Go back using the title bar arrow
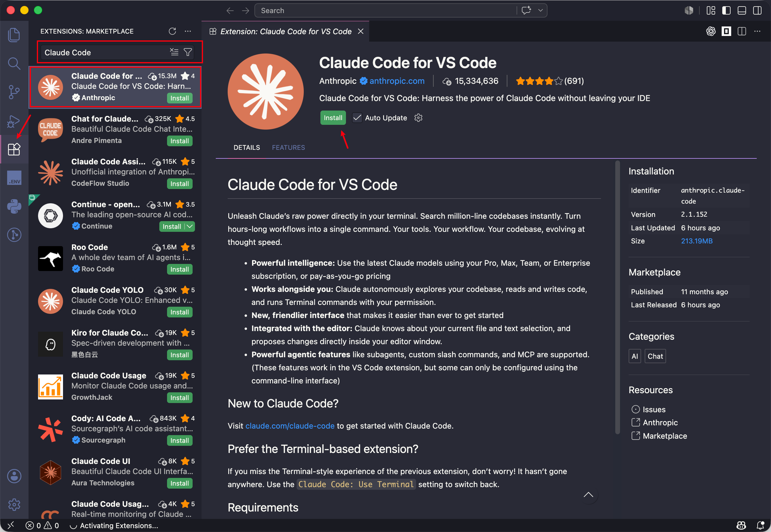The height and width of the screenshot is (532, 771). 230,11
